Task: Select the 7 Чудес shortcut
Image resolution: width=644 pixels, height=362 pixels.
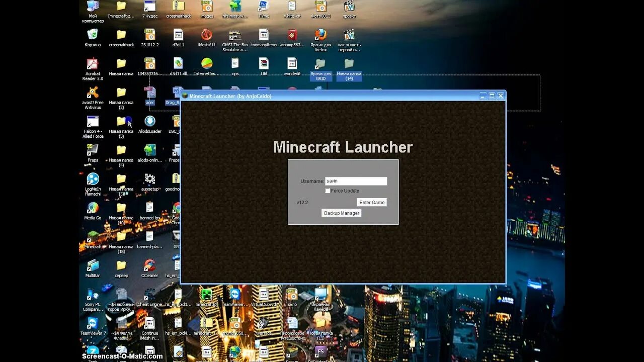Action: [x=149, y=7]
